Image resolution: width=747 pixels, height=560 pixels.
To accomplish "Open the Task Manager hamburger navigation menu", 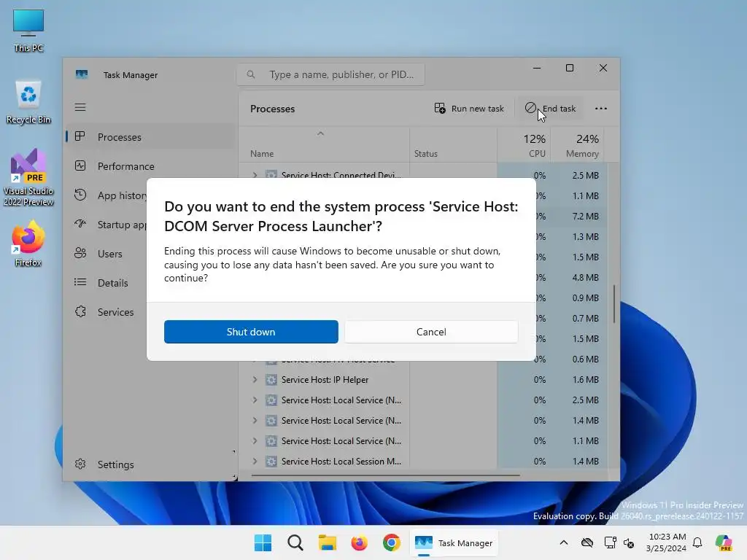I will (x=80, y=108).
